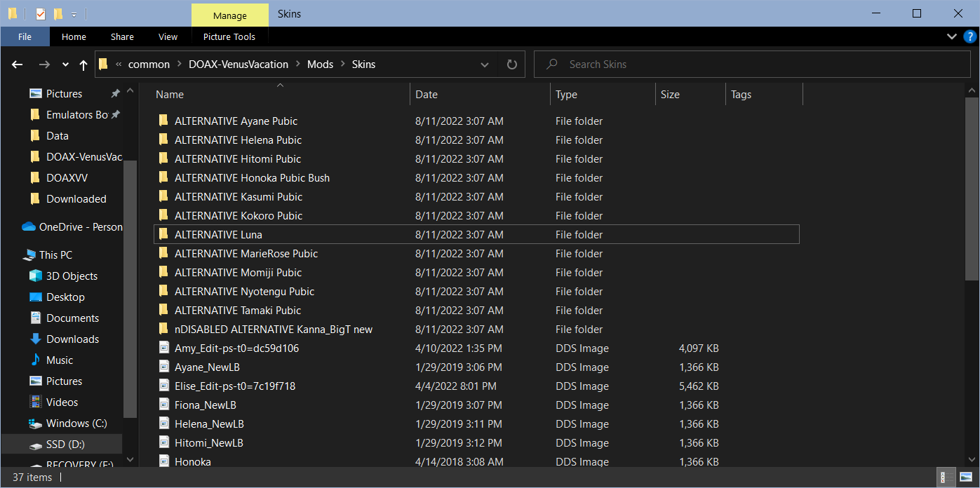The image size is (980, 488).
Task: Click the file list vertical scrollbar
Action: [x=972, y=189]
